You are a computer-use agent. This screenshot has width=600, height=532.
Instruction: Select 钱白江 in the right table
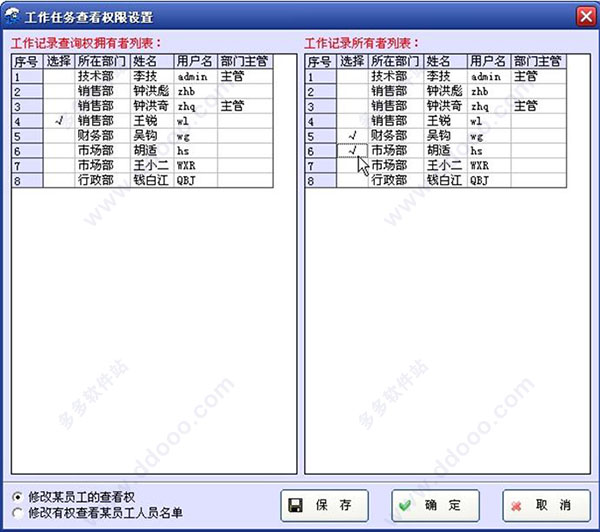pyautogui.click(x=445, y=180)
